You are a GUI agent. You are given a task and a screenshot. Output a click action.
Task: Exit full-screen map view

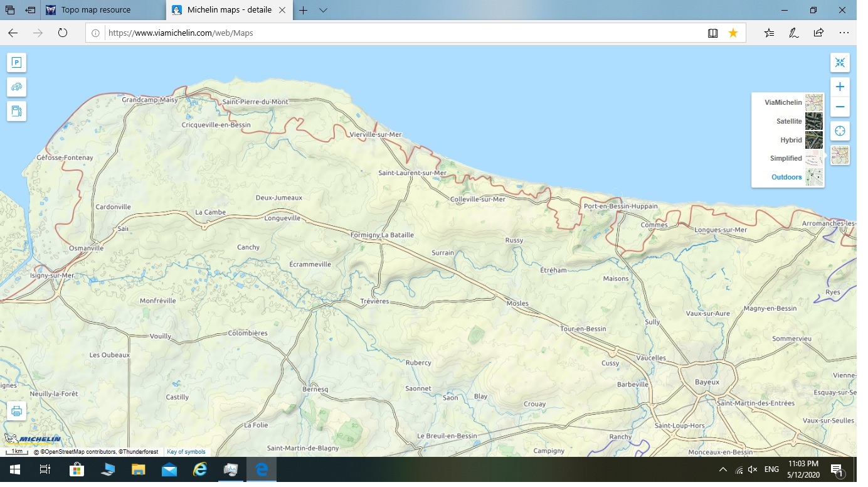[840, 62]
